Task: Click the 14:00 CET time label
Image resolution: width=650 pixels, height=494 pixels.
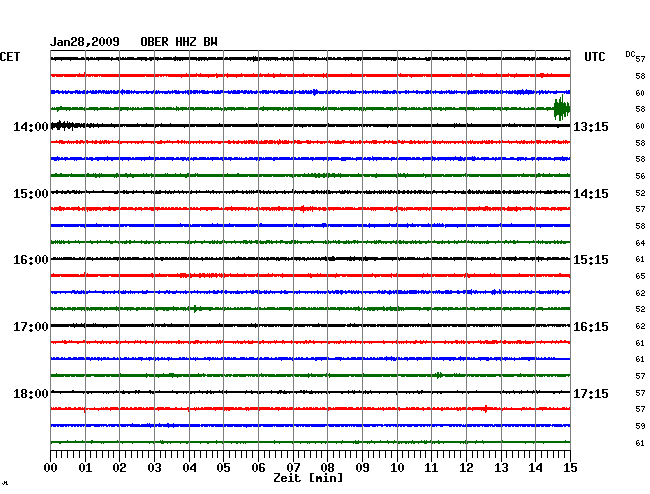Action: click(30, 126)
